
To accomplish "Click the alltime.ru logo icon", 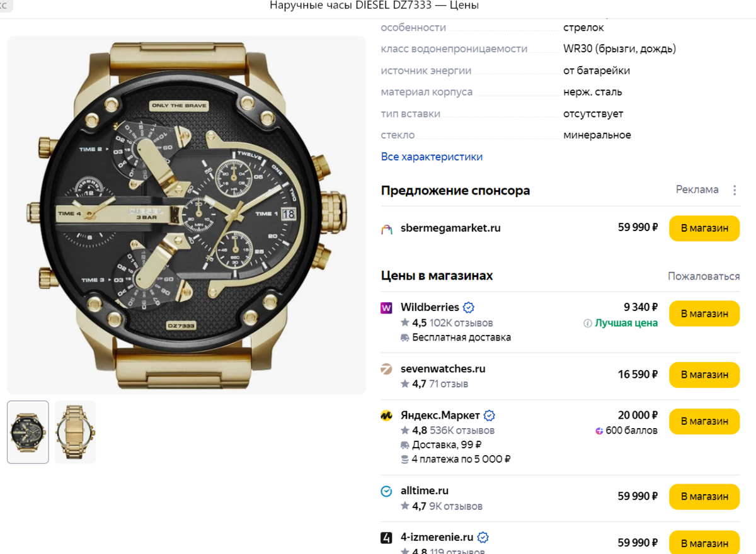I will pyautogui.click(x=387, y=491).
